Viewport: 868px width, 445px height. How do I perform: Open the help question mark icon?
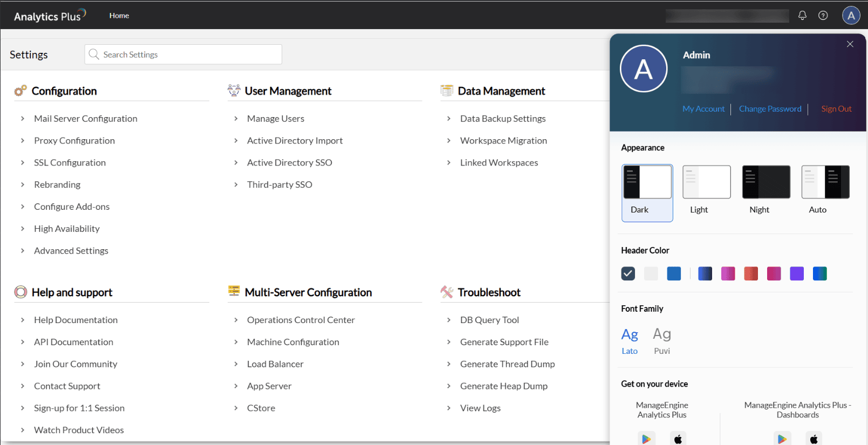823,16
